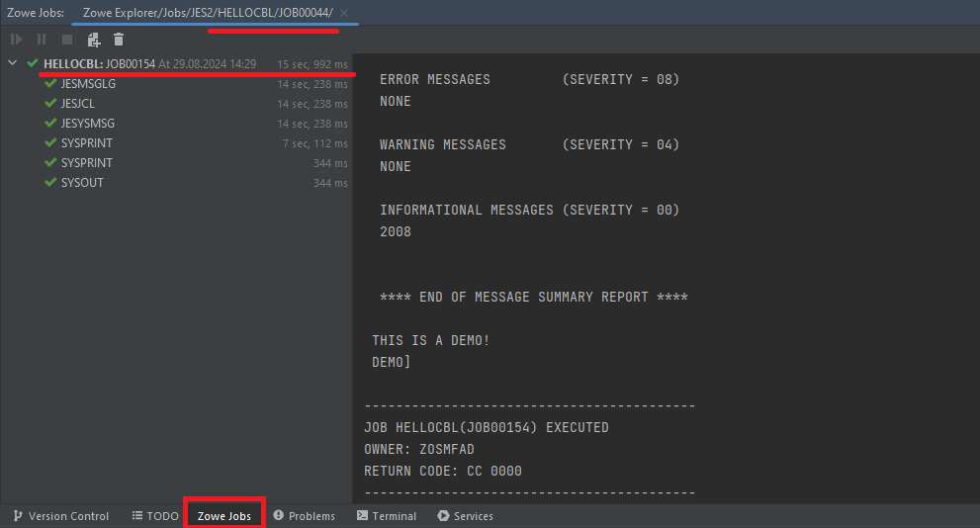This screenshot has height=528, width=980.
Task: Switch to the Version Control tool window
Action: pos(60,516)
